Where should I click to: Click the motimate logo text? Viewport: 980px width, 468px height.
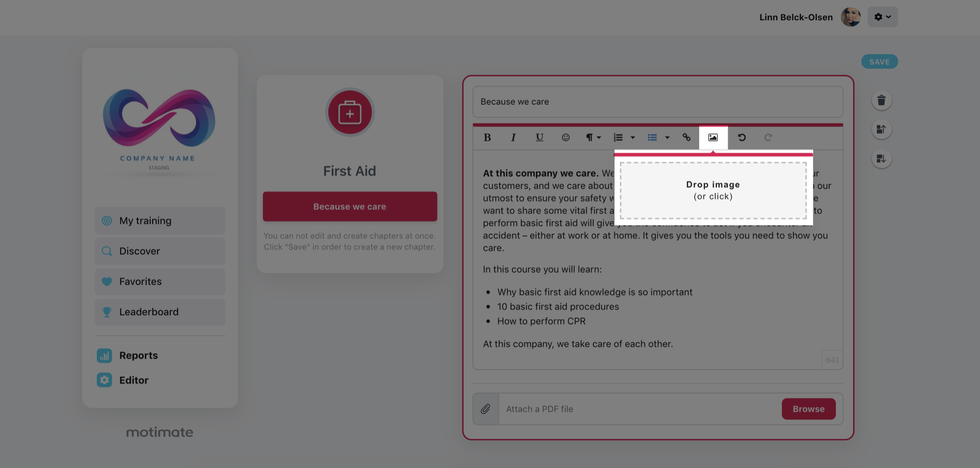tap(160, 432)
